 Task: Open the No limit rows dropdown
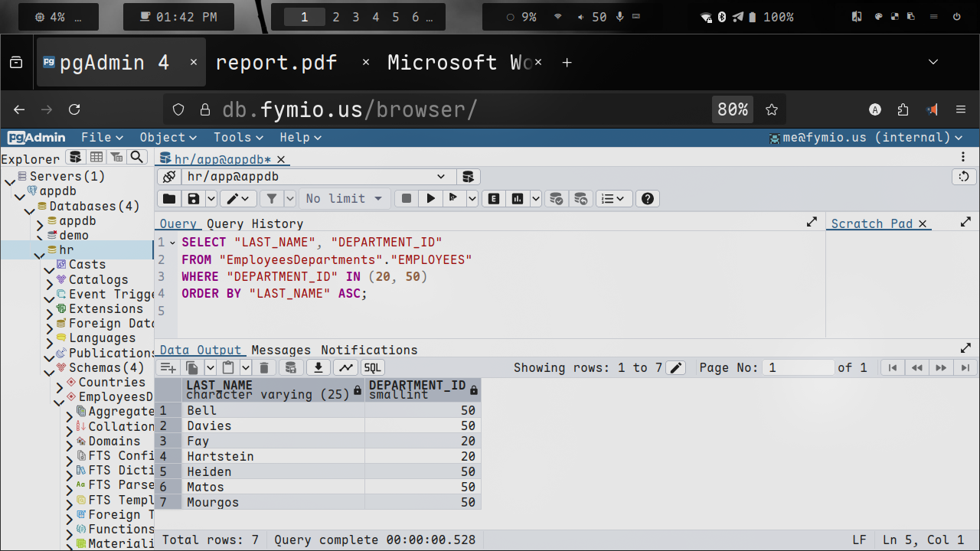344,199
